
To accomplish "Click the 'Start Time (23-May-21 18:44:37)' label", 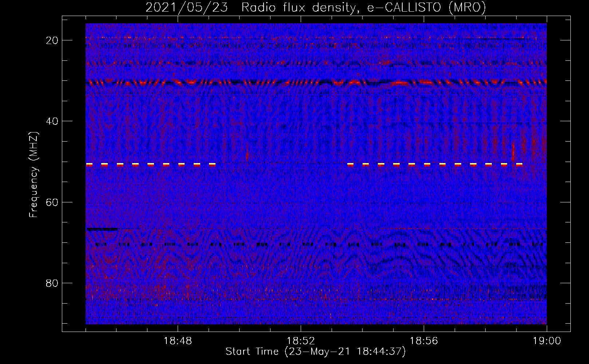I will [316, 352].
